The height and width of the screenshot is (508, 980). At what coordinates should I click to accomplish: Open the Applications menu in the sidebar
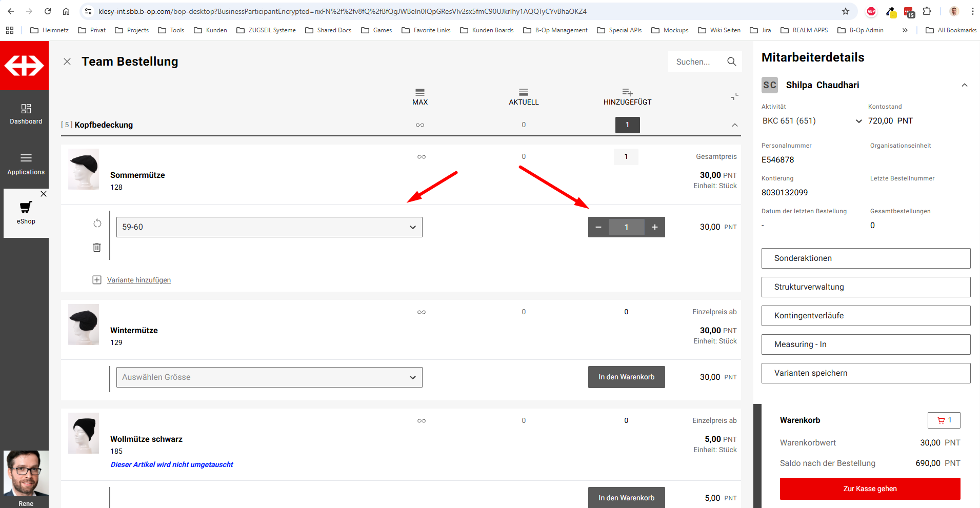click(x=26, y=164)
